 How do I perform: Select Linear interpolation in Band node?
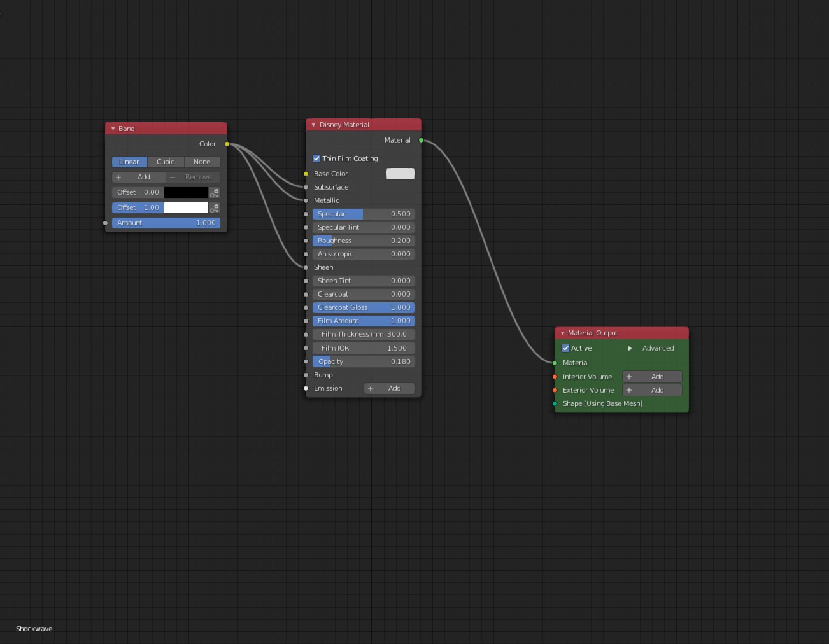(x=129, y=162)
